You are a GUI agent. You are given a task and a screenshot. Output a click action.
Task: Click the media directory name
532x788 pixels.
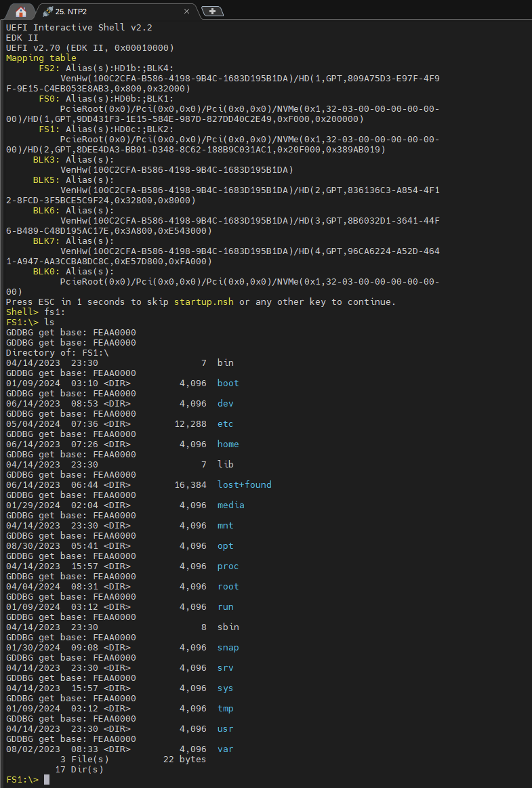point(231,505)
